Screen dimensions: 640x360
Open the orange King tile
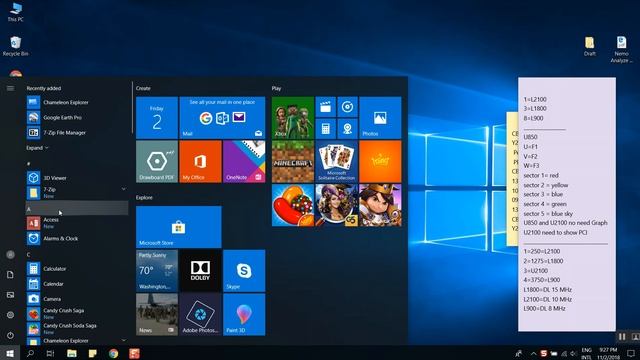point(380,161)
